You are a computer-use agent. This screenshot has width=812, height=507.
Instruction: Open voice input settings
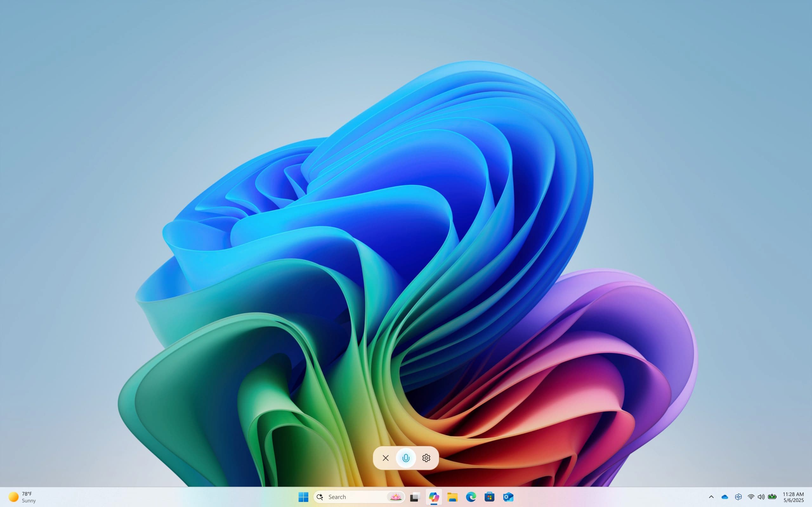coord(426,458)
